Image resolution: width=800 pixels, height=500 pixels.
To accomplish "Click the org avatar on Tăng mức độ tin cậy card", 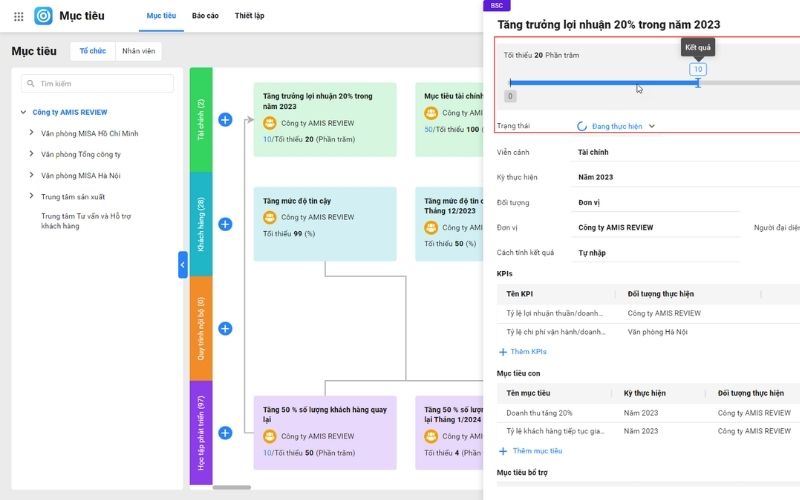I will (x=269, y=217).
